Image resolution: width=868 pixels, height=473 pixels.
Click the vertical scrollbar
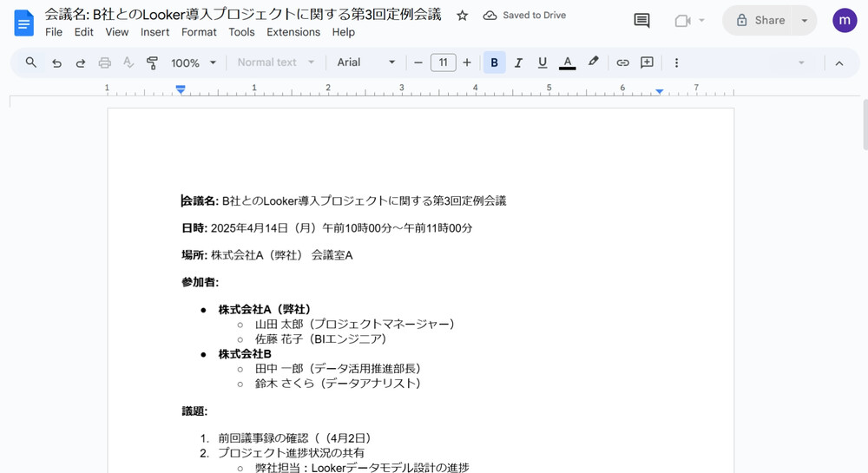(865, 124)
